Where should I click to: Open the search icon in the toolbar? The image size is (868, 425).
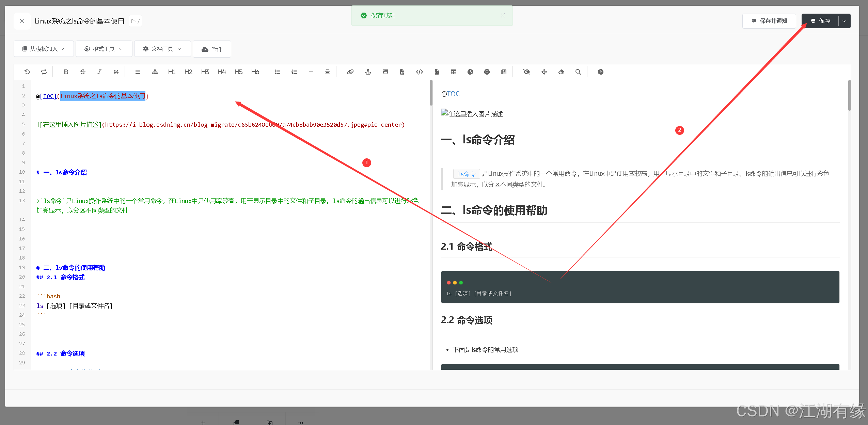tap(579, 72)
